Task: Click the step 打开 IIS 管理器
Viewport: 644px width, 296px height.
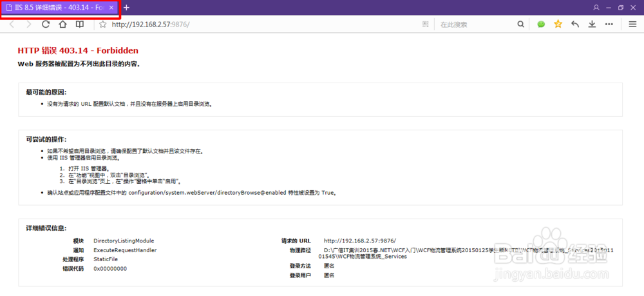Action: pos(88,168)
